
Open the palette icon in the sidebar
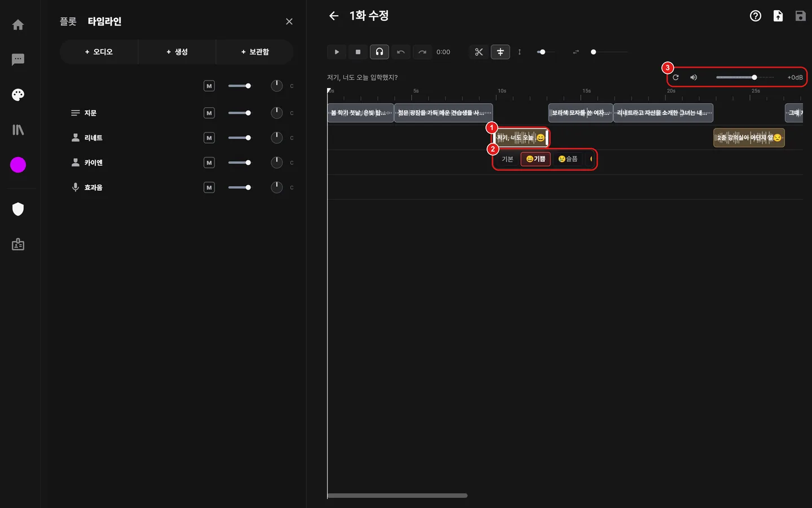point(18,95)
